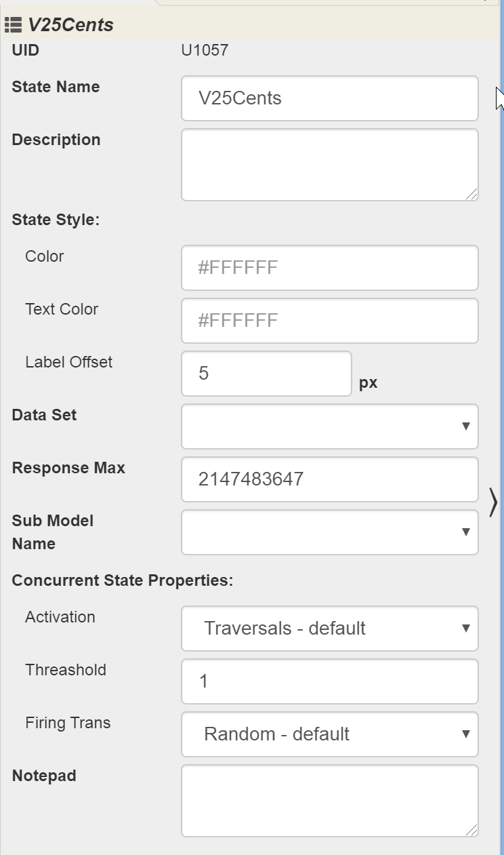Open the Firing Trans dropdown

coord(329,734)
